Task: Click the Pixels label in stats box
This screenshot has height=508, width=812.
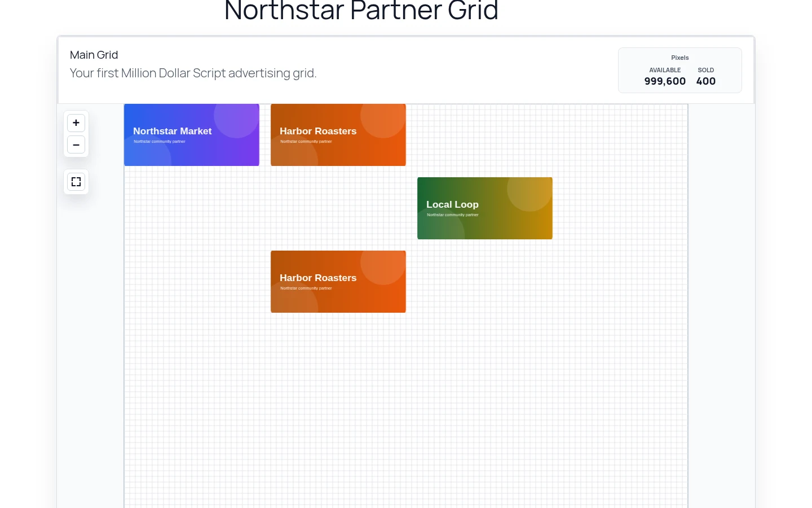Action: pyautogui.click(x=680, y=58)
